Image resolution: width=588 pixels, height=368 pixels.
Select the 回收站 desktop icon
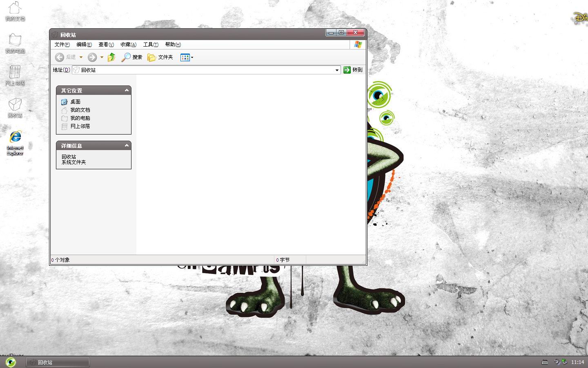15,108
